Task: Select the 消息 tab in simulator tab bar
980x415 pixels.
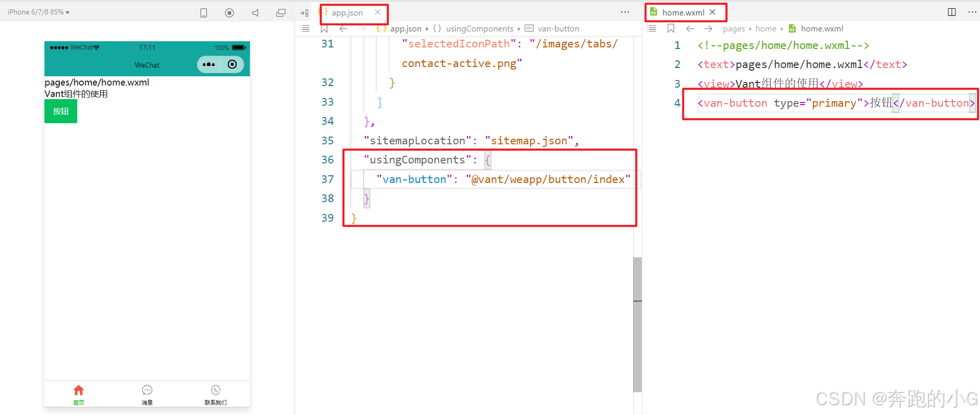Action: (x=147, y=395)
